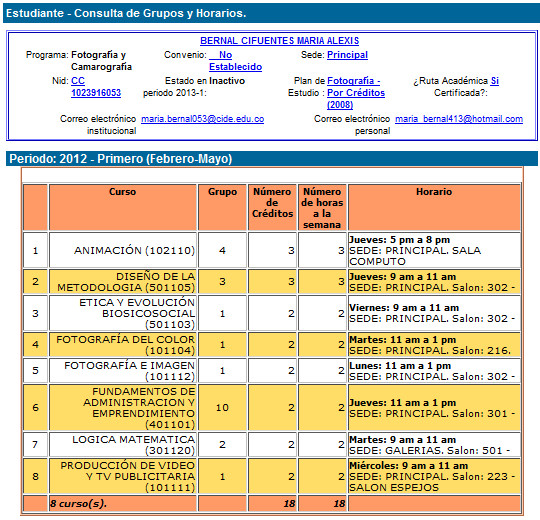Open the Principal sede link

[347, 55]
